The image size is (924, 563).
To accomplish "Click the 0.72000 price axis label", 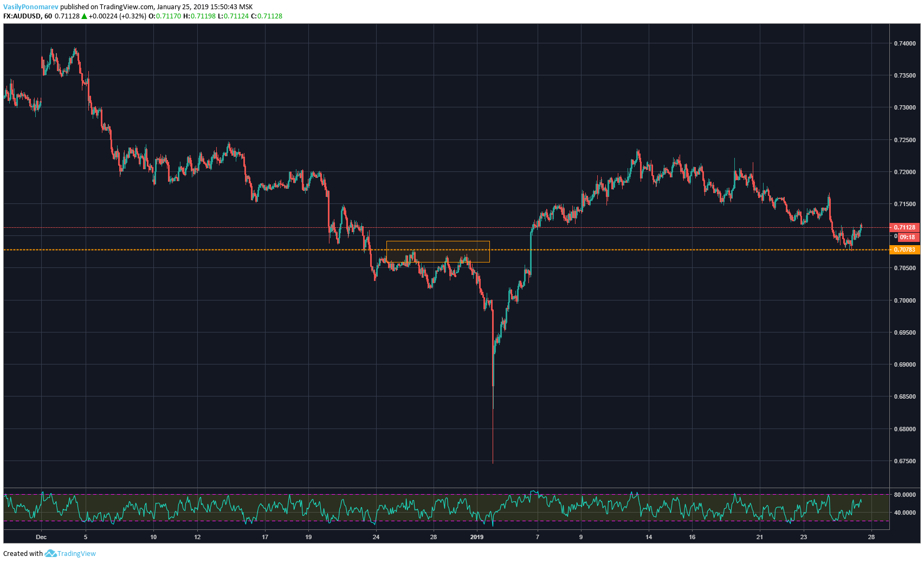I will 904,172.
